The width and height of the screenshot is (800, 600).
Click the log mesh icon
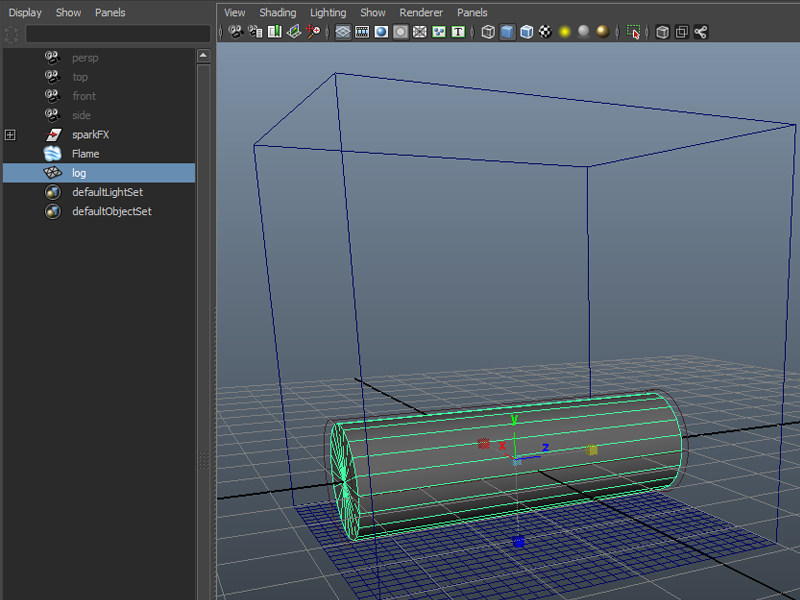click(53, 173)
